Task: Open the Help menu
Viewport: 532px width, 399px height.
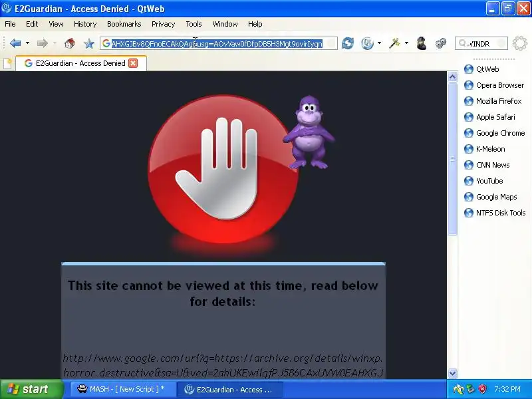Action: pyautogui.click(x=255, y=24)
